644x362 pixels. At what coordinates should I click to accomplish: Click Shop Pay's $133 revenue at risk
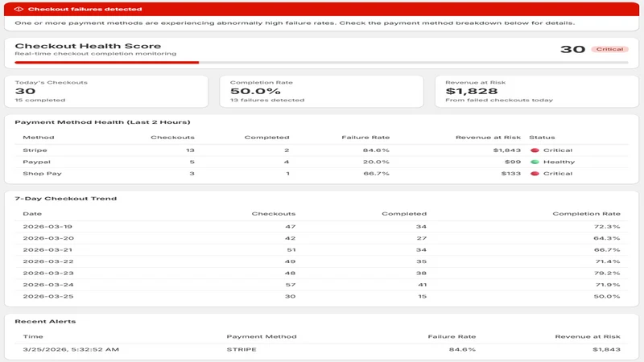click(x=510, y=173)
